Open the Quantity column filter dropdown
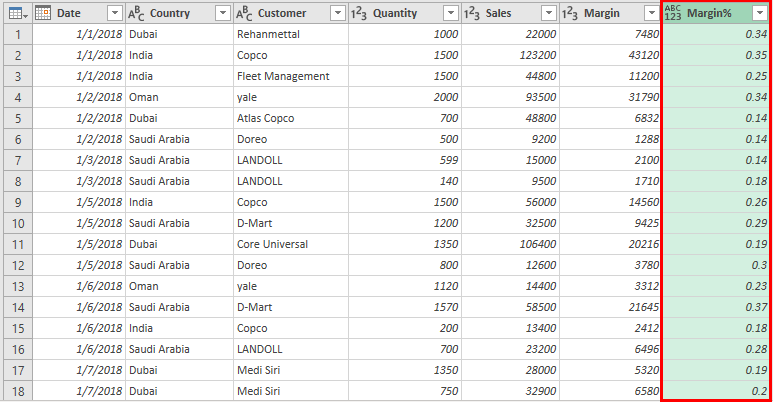This screenshot has width=773, height=402. click(x=451, y=13)
